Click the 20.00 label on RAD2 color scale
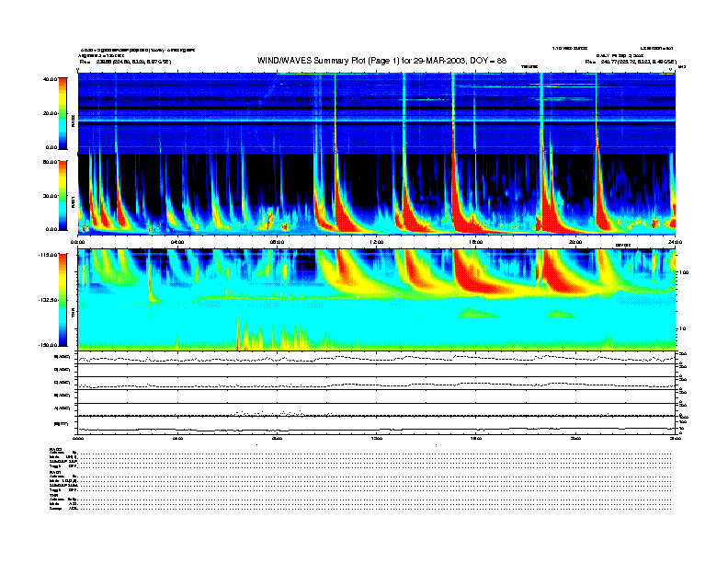728x563 pixels. click(x=50, y=113)
